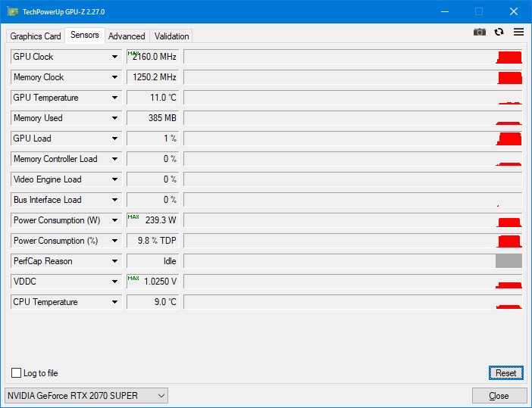The image size is (532, 408).
Task: Close the GPU-Z window with X
Action: point(514,11)
